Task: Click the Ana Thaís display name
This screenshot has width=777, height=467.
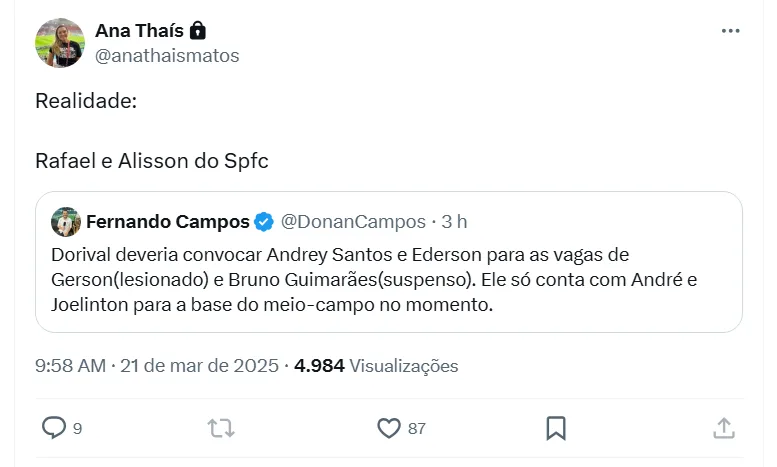Action: 139,31
